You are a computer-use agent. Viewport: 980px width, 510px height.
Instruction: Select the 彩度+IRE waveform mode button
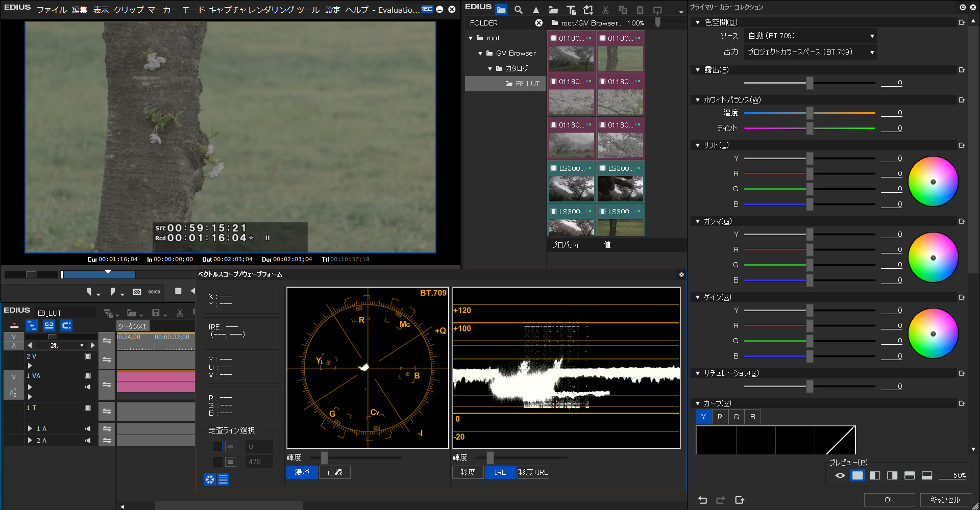coord(533,472)
